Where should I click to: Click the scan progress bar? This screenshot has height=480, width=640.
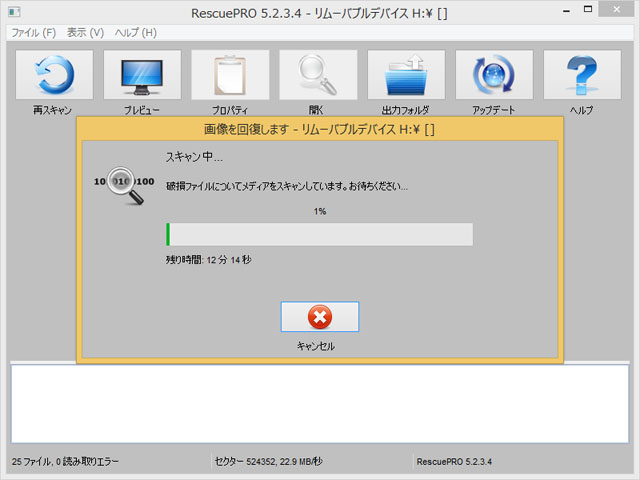click(320, 234)
